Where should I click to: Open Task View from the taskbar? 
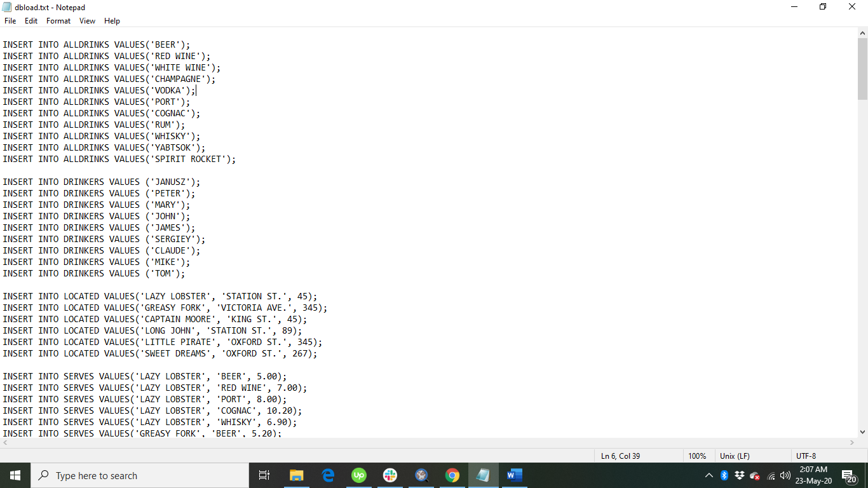point(264,475)
